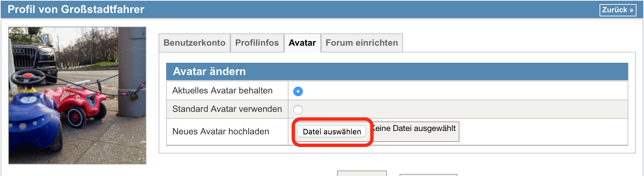
Task: Click the Profil von Großstadtfahrer title
Action: coord(76,10)
